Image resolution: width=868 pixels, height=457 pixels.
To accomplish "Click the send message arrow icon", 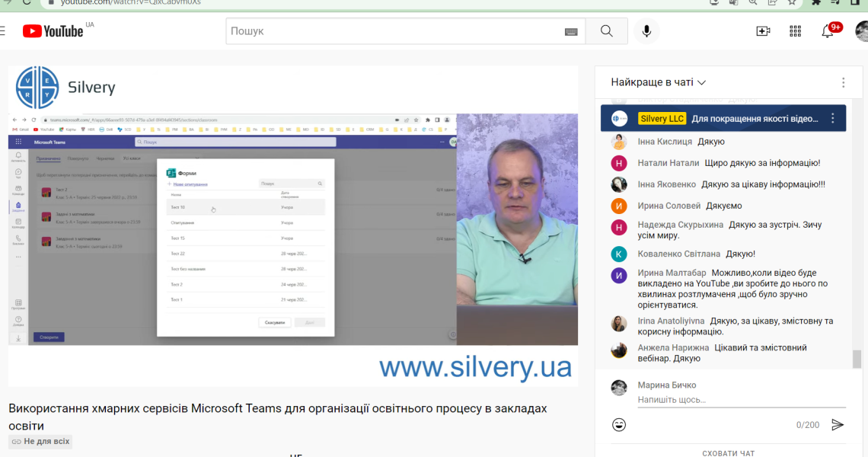I will click(x=838, y=425).
